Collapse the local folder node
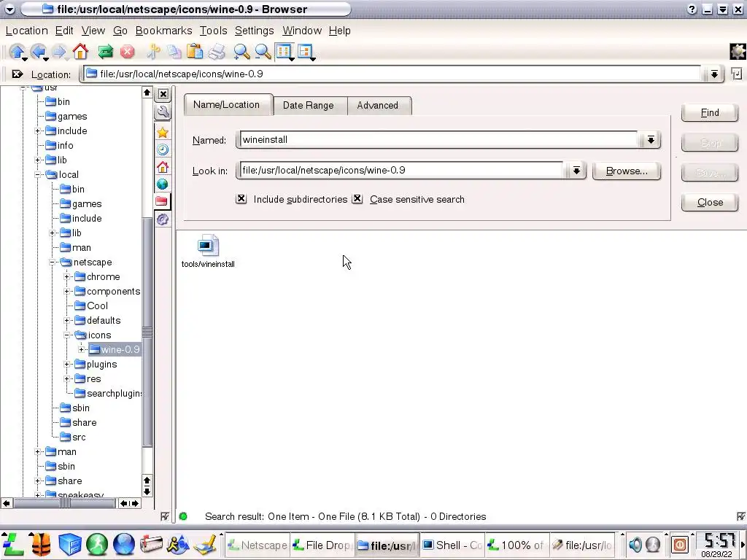 pyautogui.click(x=38, y=175)
